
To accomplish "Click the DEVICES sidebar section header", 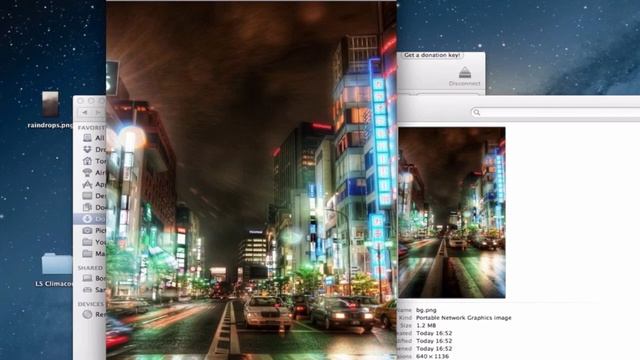I will tap(91, 304).
